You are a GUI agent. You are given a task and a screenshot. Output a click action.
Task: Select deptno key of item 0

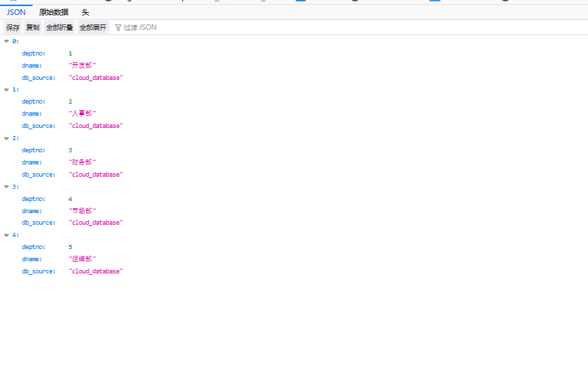(34, 53)
